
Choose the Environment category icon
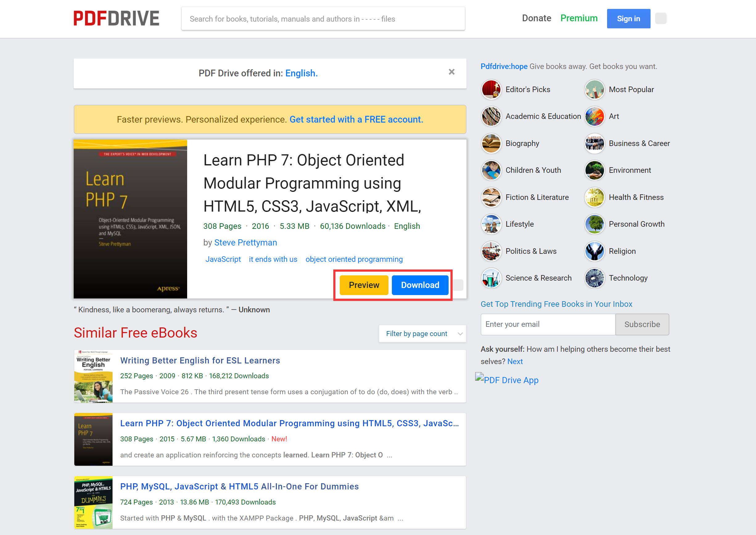point(594,170)
